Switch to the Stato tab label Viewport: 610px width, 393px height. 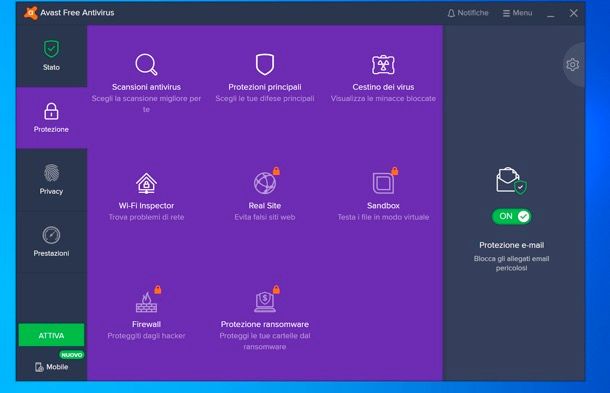[51, 67]
